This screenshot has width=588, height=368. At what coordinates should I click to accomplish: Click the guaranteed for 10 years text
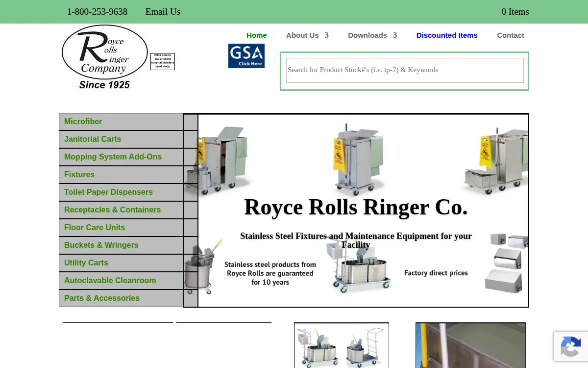tap(270, 273)
